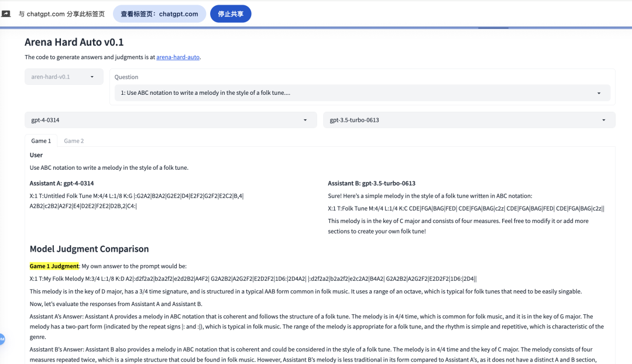This screenshot has height=364, width=632.
Task: Open the gpt-4-0314 model dropdown
Action: [x=170, y=120]
